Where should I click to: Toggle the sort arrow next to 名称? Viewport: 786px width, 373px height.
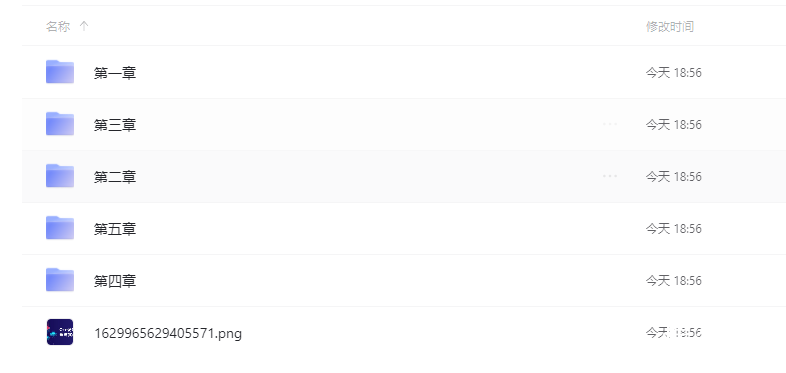point(84,26)
